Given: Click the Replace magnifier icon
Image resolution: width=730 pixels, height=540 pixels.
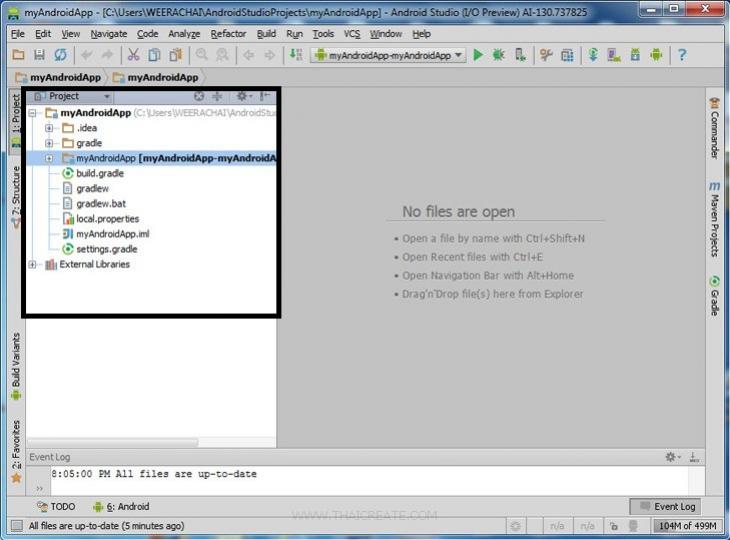Looking at the screenshot, I should pyautogui.click(x=223, y=55).
